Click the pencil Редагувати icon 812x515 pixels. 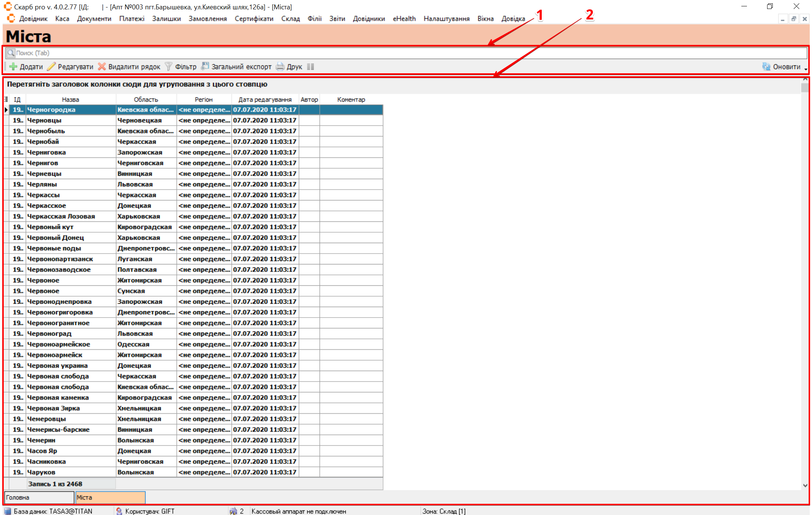[x=51, y=67]
